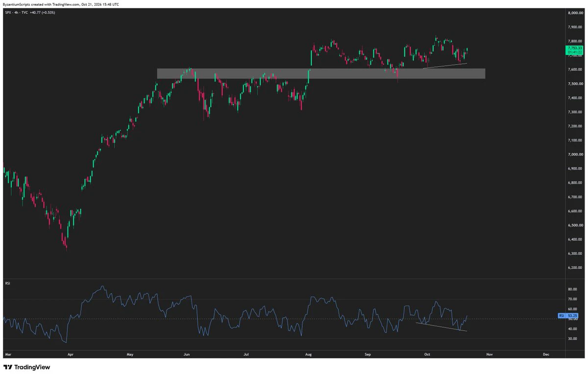Click the white trend line under October candles

(x=444, y=66)
